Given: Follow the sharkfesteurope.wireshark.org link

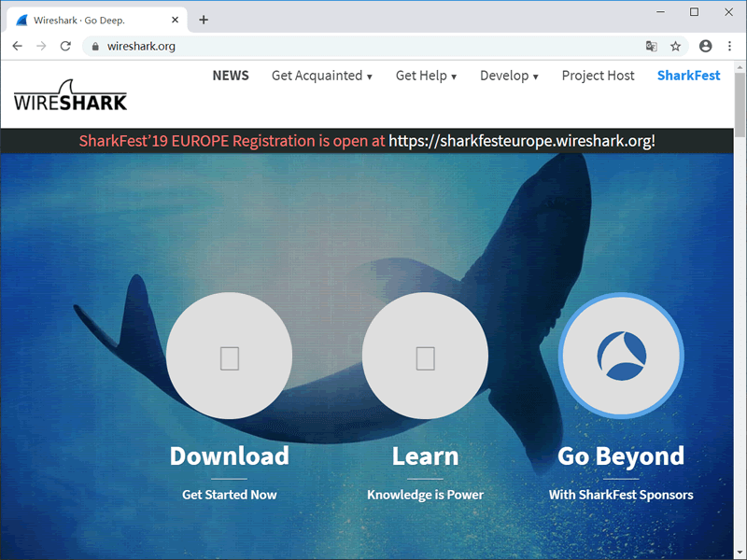Looking at the screenshot, I should pyautogui.click(x=521, y=141).
